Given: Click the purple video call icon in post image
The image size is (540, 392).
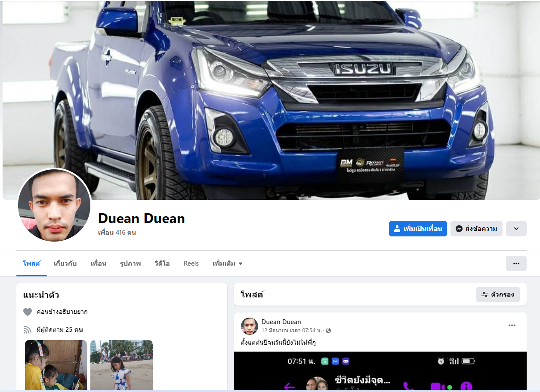Looking at the screenshot, I should [x=438, y=386].
